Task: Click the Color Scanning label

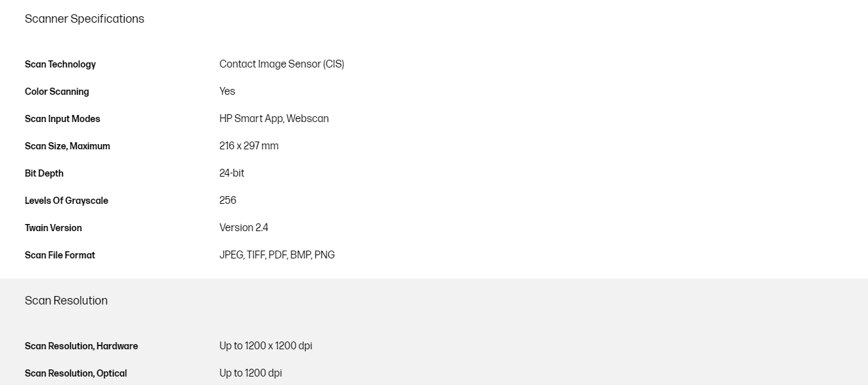Action: pyautogui.click(x=57, y=92)
